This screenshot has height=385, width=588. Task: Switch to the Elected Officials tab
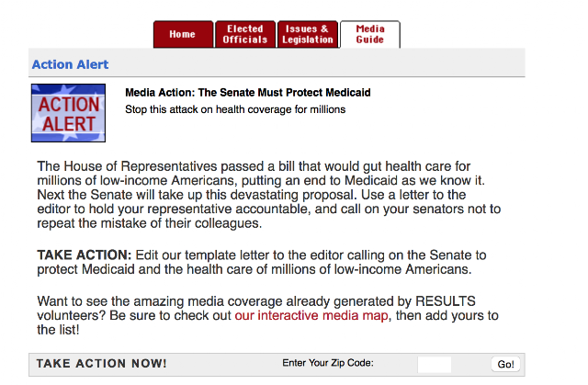click(245, 35)
